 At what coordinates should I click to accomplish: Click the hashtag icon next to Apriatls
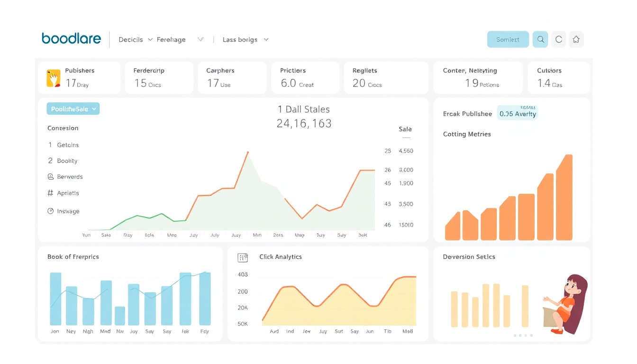[51, 192]
